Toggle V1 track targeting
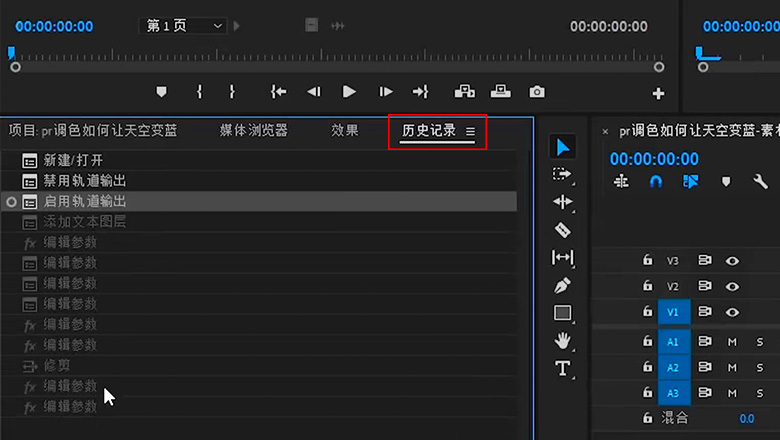This screenshot has width=780, height=440. (x=674, y=312)
